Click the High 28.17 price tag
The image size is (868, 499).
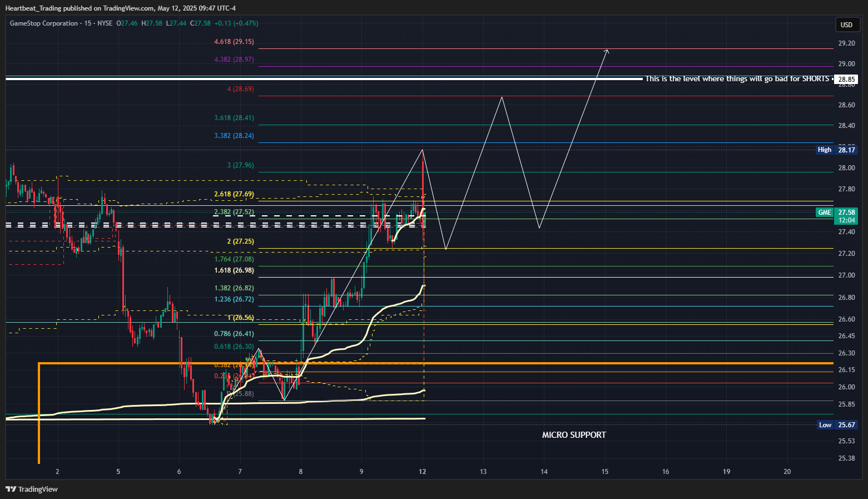(x=837, y=150)
